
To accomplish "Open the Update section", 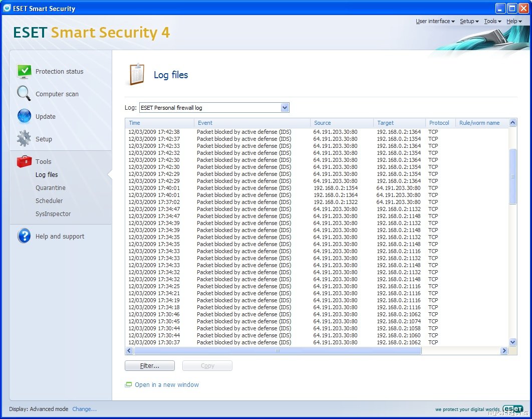I will point(46,116).
